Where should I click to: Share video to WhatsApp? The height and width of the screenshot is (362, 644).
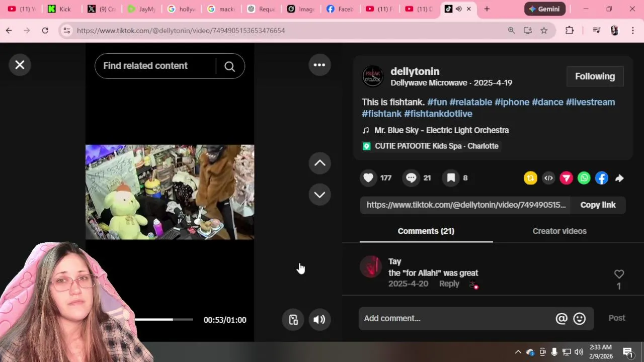pyautogui.click(x=584, y=178)
